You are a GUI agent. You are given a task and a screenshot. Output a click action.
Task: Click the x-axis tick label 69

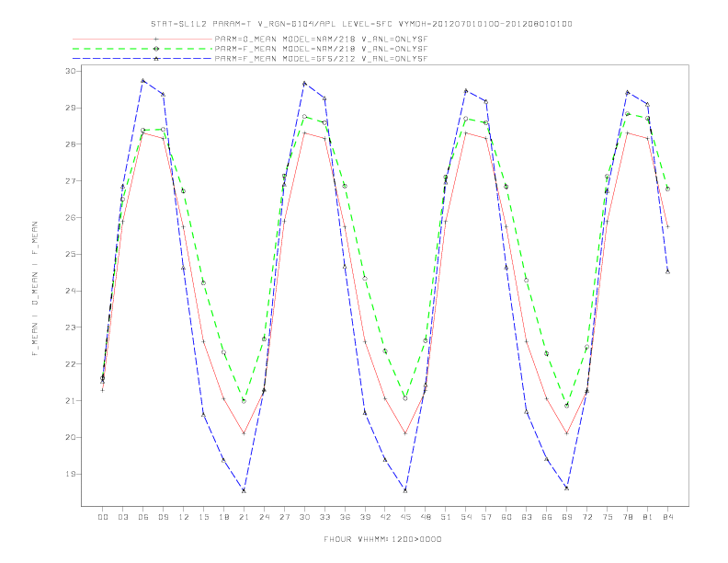[567, 517]
